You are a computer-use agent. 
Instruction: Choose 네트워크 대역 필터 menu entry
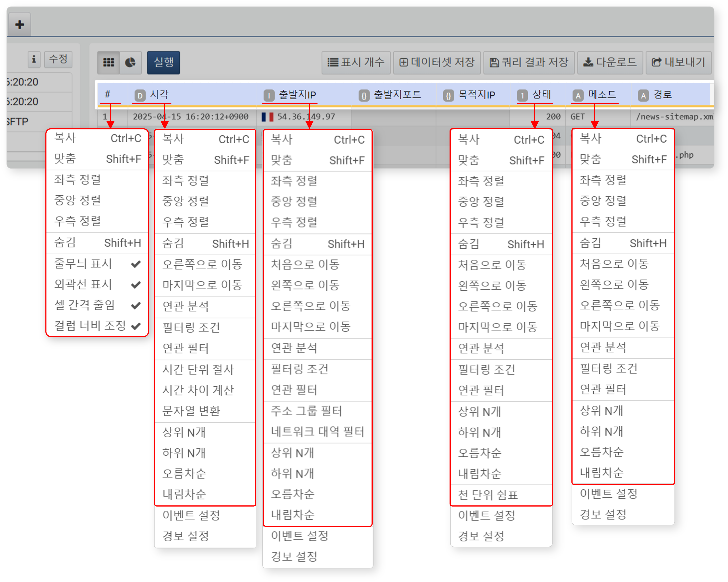pyautogui.click(x=317, y=432)
